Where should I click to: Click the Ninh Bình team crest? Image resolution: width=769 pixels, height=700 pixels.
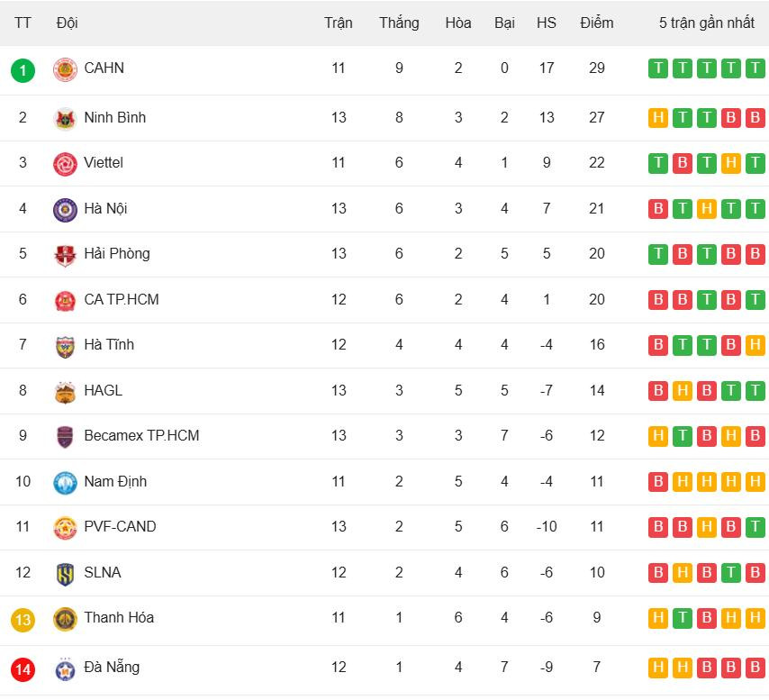pos(65,118)
